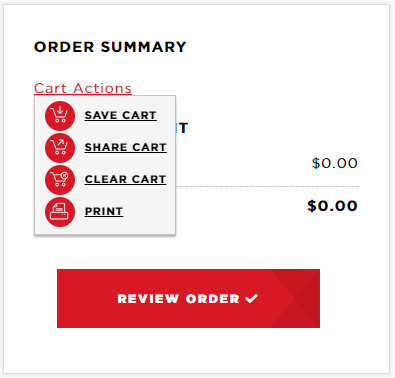Click the Clear Cart icon with the X

point(60,180)
